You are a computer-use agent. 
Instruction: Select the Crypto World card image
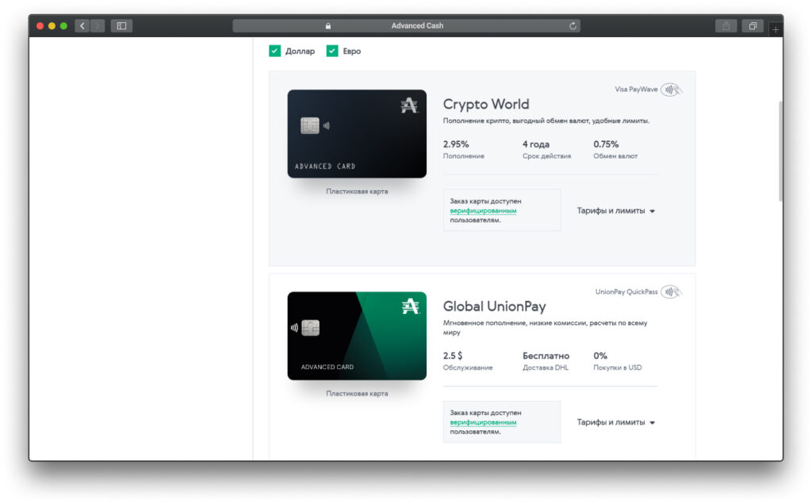[x=357, y=133]
